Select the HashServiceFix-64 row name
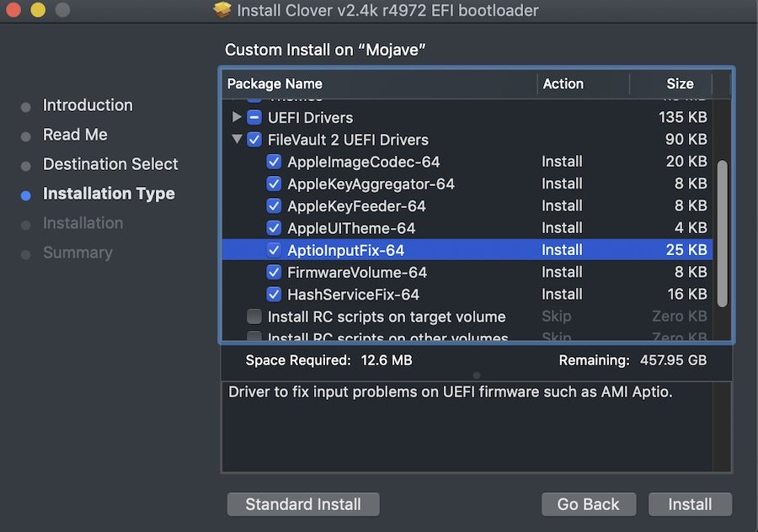Screen dimensions: 758x532 [x=353, y=295]
